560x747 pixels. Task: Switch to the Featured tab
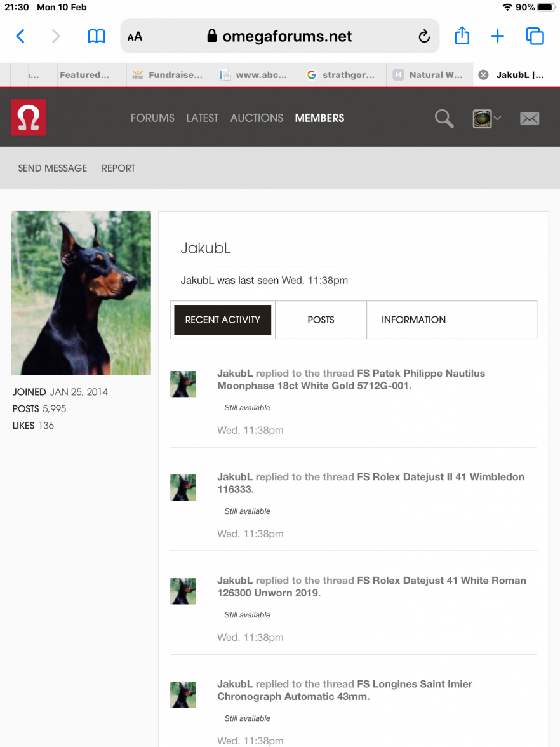tap(92, 75)
